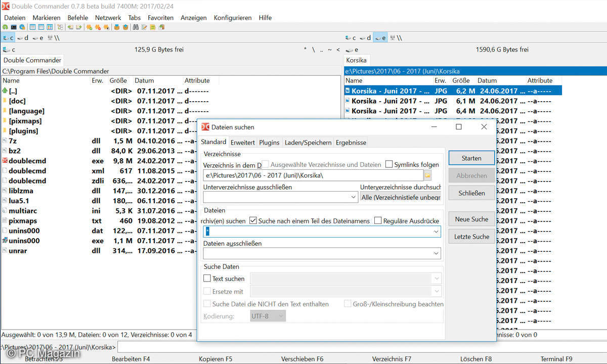Click Verschieben F6 function button
This screenshot has width=607, height=364.
coord(302,359)
